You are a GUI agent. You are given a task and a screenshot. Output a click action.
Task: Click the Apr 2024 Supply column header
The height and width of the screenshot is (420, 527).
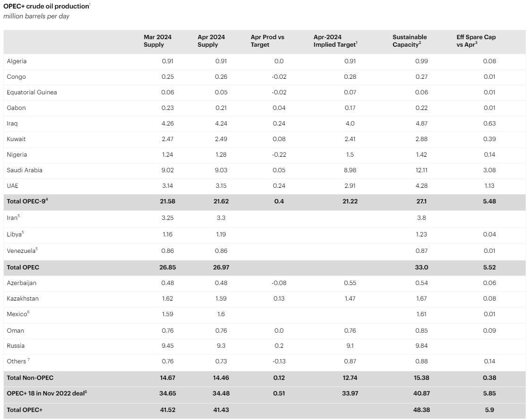pyautogui.click(x=211, y=41)
